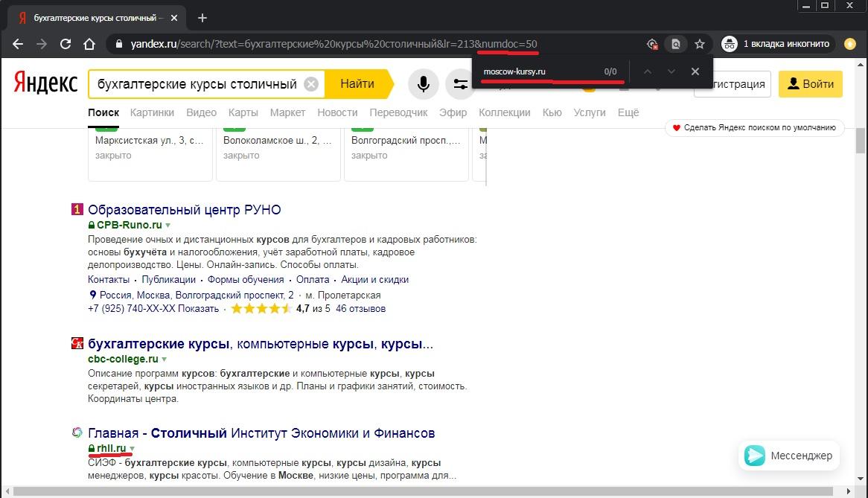This screenshot has height=498, width=868.
Task: Open the browser home page
Action: point(89,44)
